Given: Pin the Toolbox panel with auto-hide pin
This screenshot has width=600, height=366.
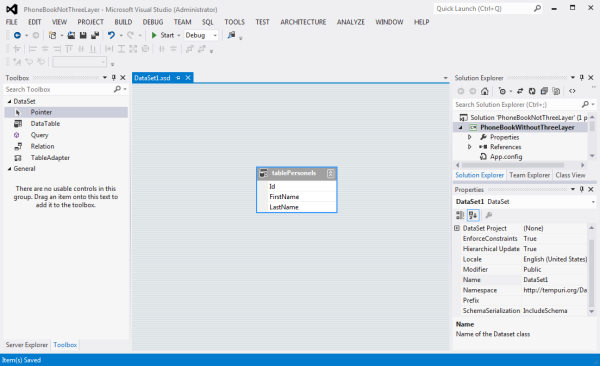Looking at the screenshot, I should click(x=114, y=78).
